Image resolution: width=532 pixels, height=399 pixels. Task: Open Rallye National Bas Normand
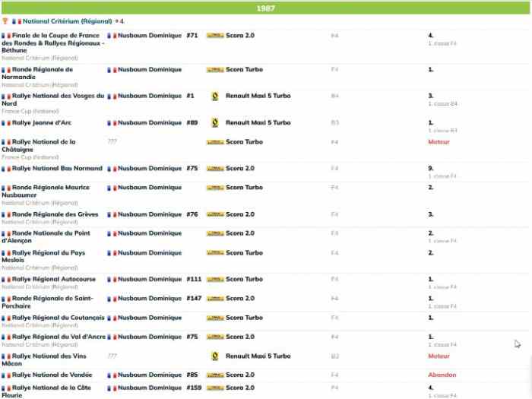[57, 168]
